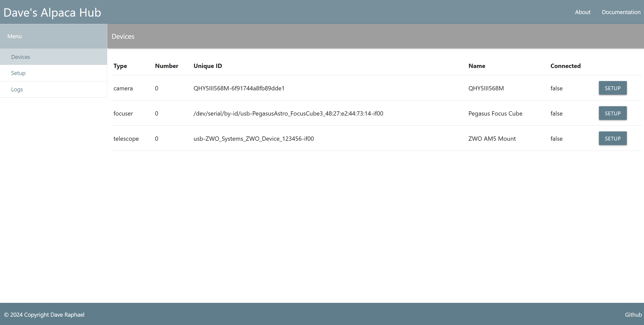Click the Github footer link
Viewport: 644px width, 325px height.
tap(633, 314)
